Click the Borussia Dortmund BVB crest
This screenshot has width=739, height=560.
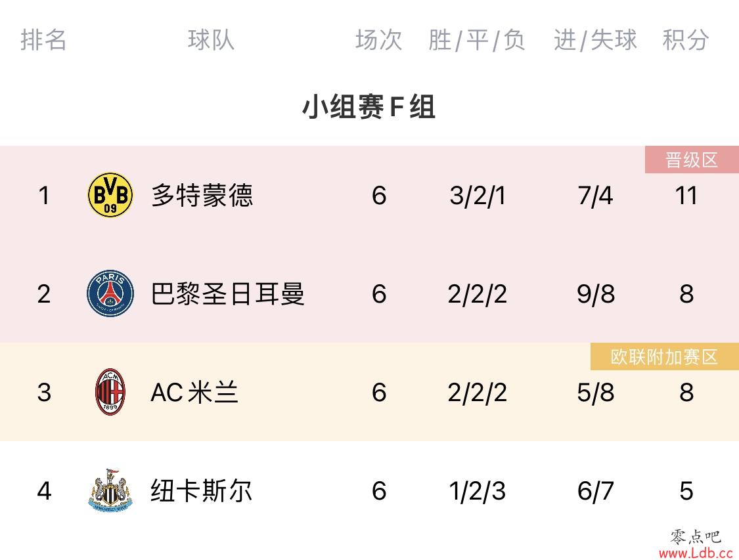(110, 194)
